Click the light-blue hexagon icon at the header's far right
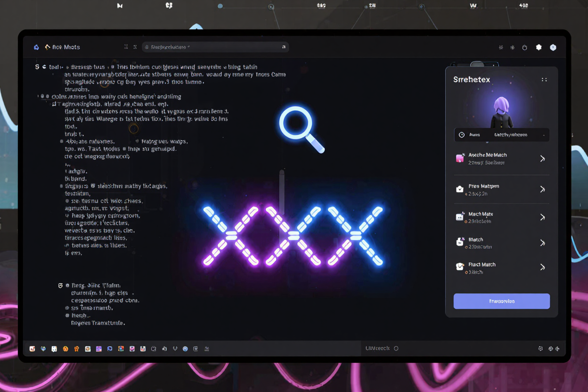Image resolution: width=588 pixels, height=392 pixels. tap(553, 47)
